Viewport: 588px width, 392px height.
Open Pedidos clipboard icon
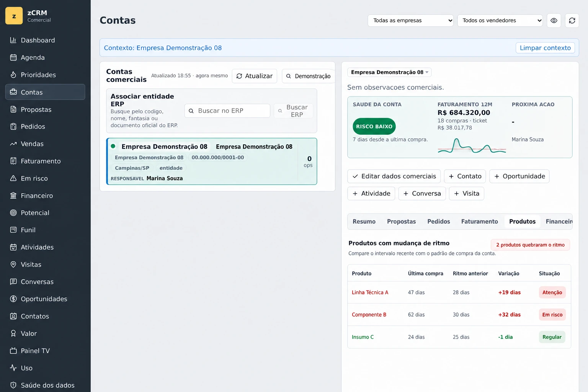tap(13, 126)
